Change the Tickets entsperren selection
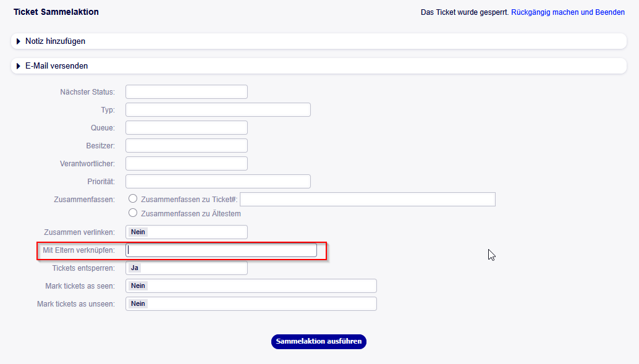The image size is (639, 364). [x=186, y=268]
